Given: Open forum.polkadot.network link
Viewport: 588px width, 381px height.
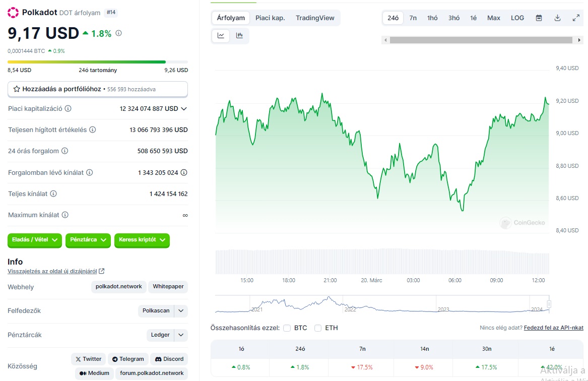Looking at the screenshot, I should (x=152, y=373).
